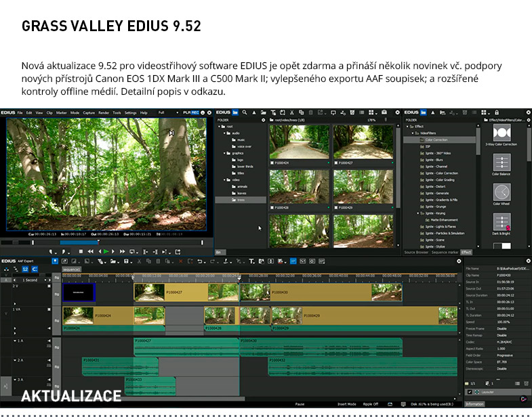
Task: Switch to REC recorder mode
Action: tap(195, 112)
